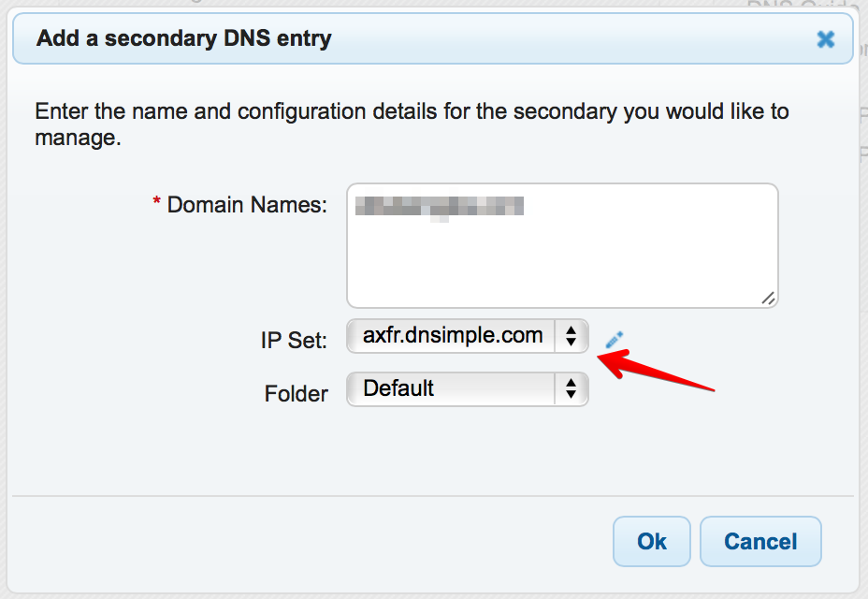Click the IP Set field label
Viewport: 868px width, 599px height.
[293, 339]
